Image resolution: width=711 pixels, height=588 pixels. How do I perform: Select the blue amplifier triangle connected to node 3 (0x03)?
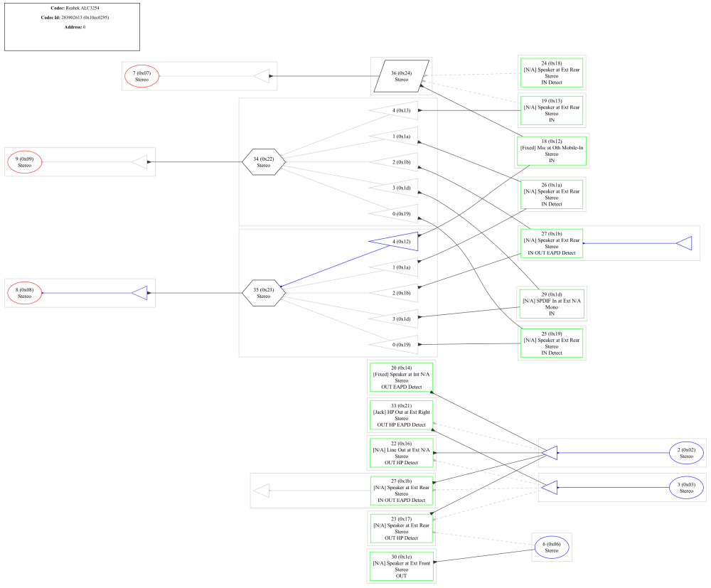coord(549,488)
